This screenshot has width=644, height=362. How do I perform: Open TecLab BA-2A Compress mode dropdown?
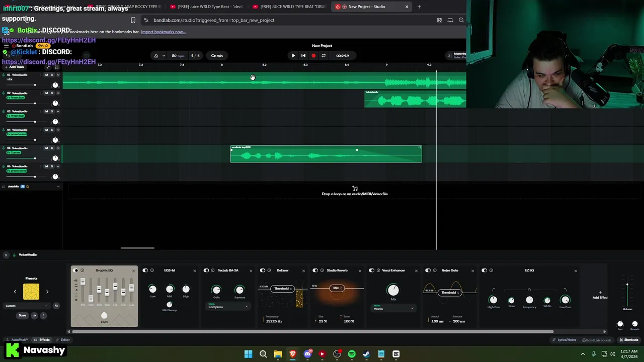coord(228,306)
